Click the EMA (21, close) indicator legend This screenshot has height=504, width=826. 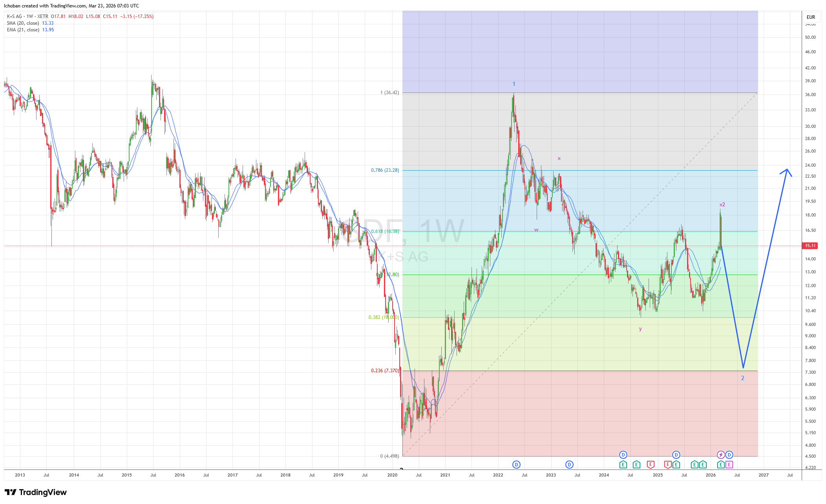point(24,30)
